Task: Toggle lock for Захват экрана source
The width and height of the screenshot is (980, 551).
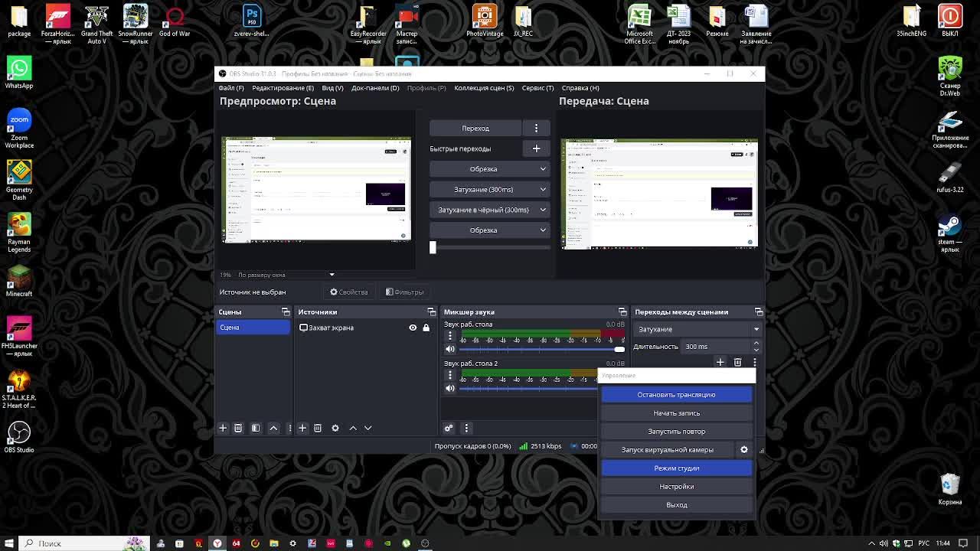Action: pyautogui.click(x=426, y=328)
